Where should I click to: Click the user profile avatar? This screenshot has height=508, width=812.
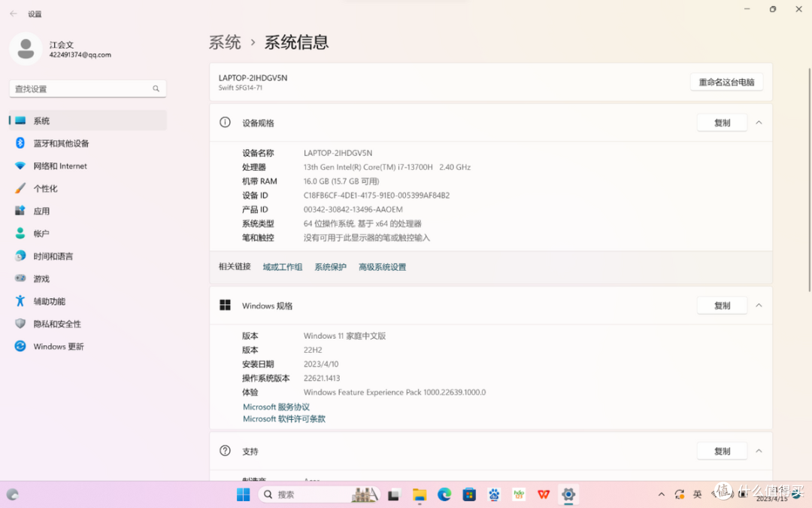click(x=26, y=49)
